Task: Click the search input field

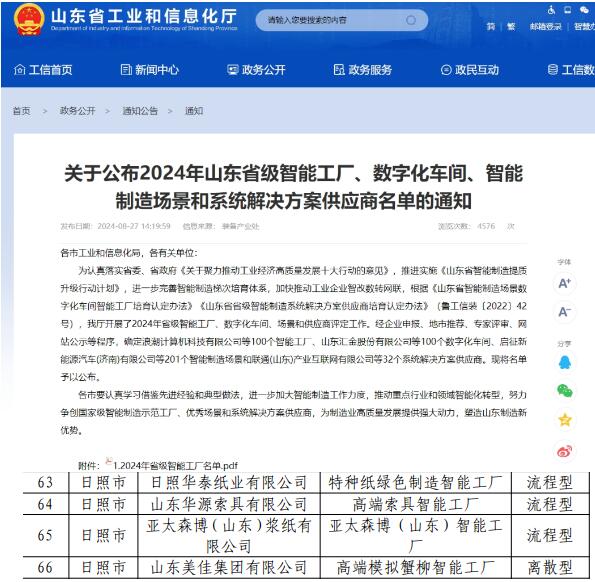Action: pyautogui.click(x=342, y=20)
